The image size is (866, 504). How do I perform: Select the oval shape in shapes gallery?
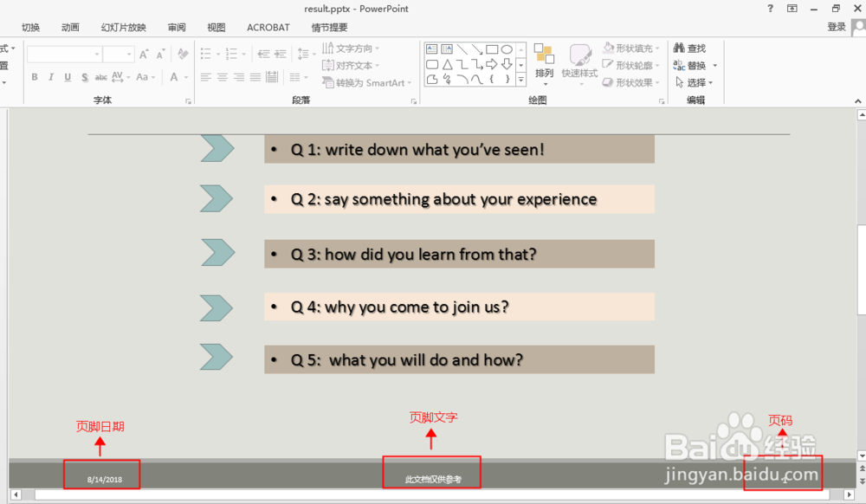pos(507,49)
